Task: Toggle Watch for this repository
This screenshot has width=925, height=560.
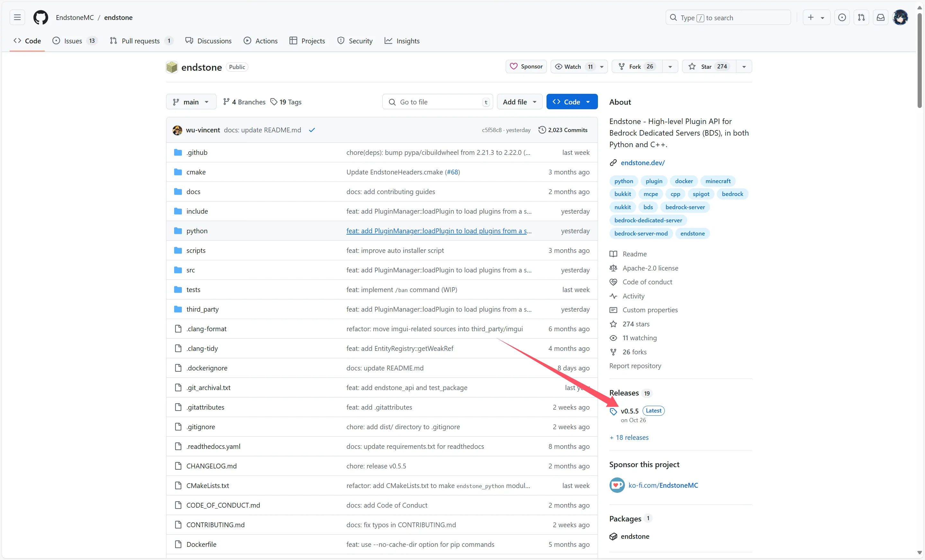Action: pyautogui.click(x=573, y=67)
